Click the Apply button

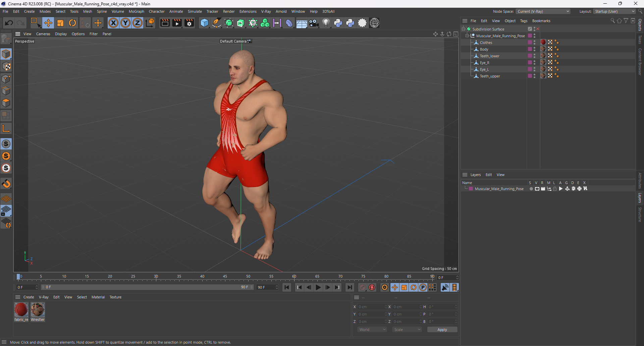(x=442, y=330)
